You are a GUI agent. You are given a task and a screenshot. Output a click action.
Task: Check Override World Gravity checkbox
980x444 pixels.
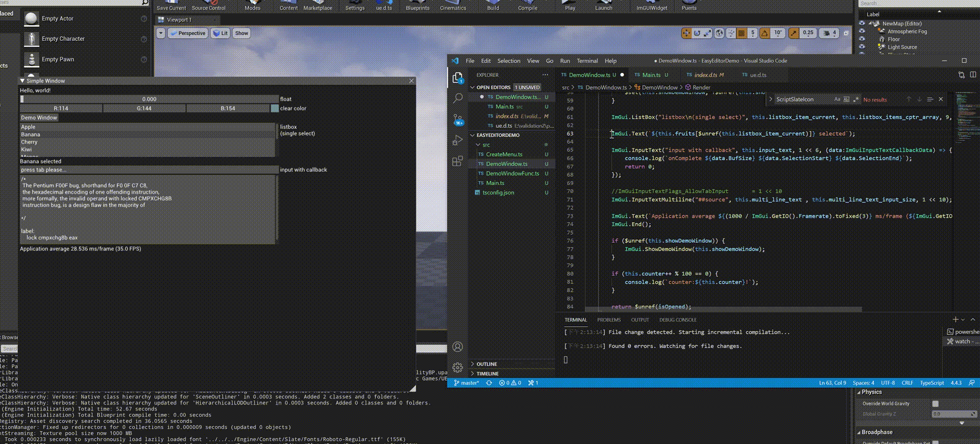pos(935,404)
